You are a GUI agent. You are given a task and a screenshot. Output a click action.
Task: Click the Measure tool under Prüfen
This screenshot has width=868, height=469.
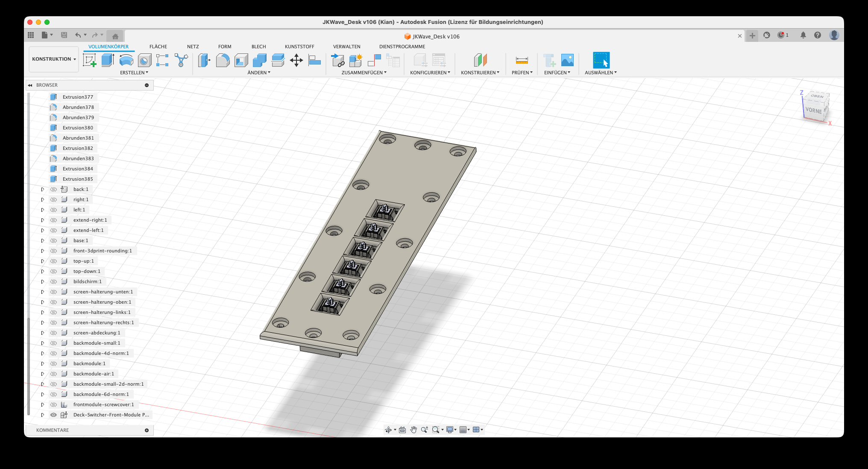[x=522, y=60]
